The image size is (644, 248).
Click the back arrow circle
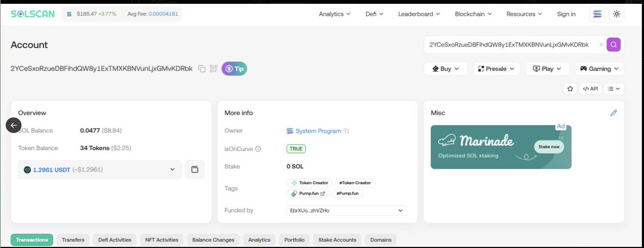pyautogui.click(x=13, y=125)
